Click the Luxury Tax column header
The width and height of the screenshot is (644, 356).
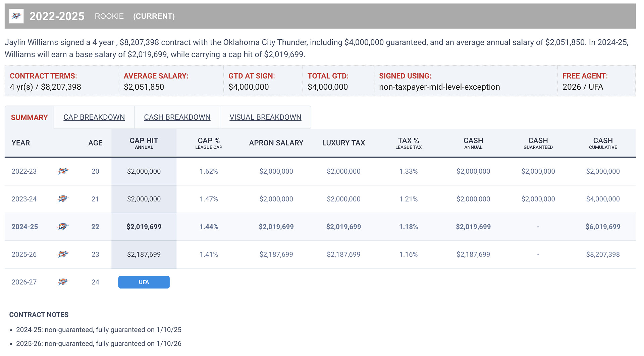tap(343, 143)
